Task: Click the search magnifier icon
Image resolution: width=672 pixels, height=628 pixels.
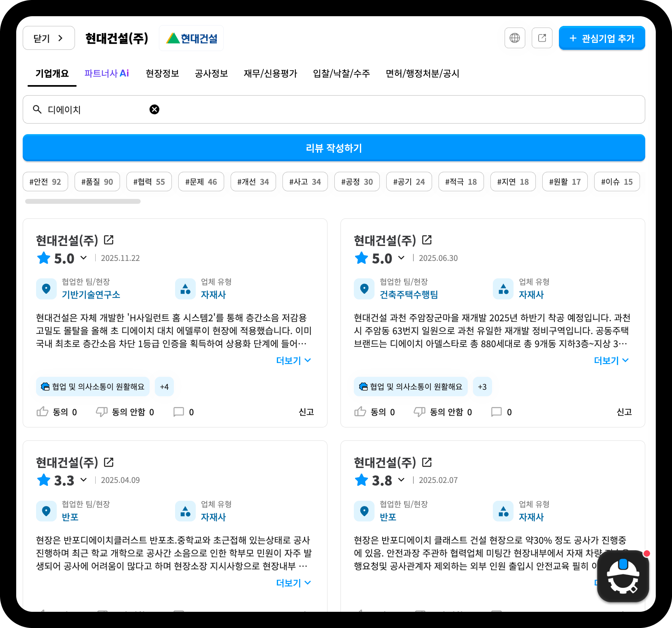Action: pyautogui.click(x=37, y=109)
